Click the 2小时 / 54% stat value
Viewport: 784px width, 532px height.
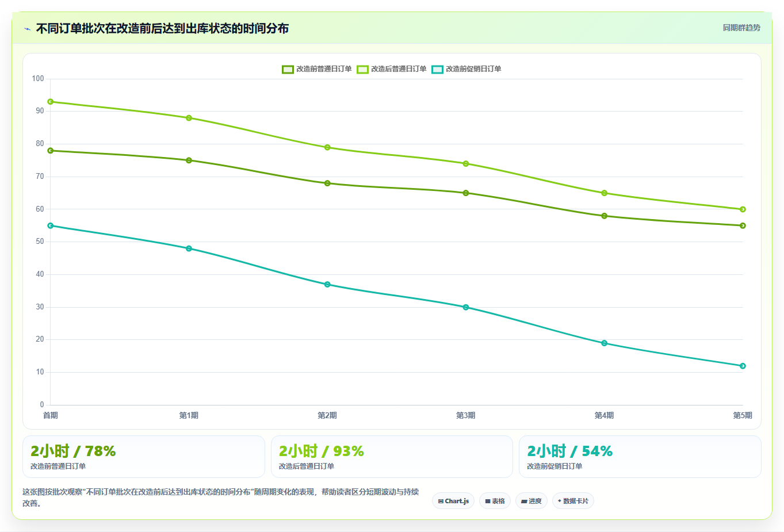pyautogui.click(x=569, y=451)
